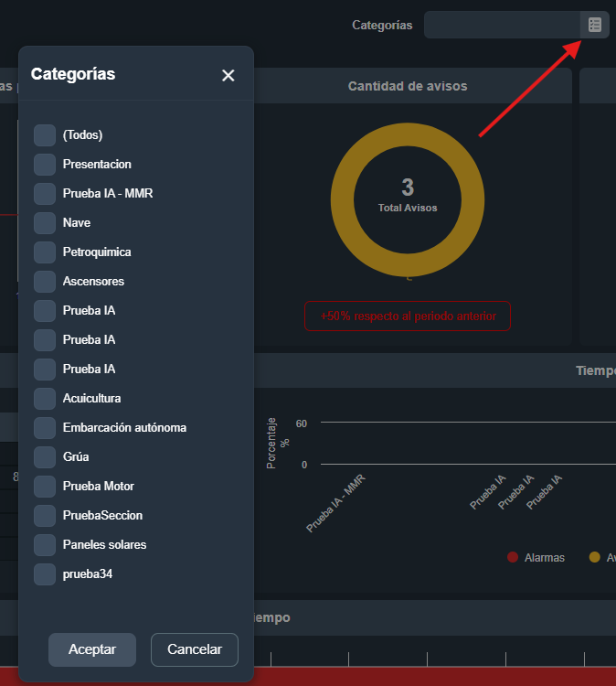Toggle the PruebaSeccion checkbox
616x686 pixels.
tap(45, 516)
